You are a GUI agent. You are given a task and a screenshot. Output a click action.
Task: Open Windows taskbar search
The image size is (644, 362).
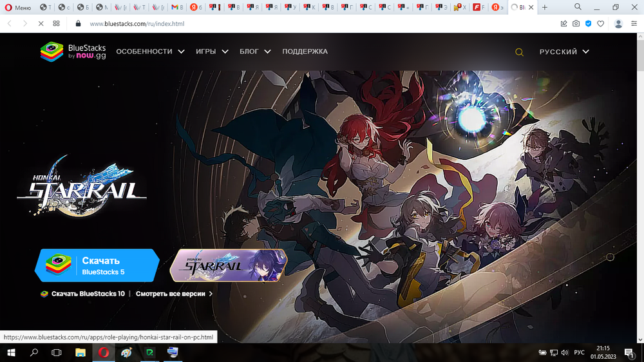(x=34, y=352)
